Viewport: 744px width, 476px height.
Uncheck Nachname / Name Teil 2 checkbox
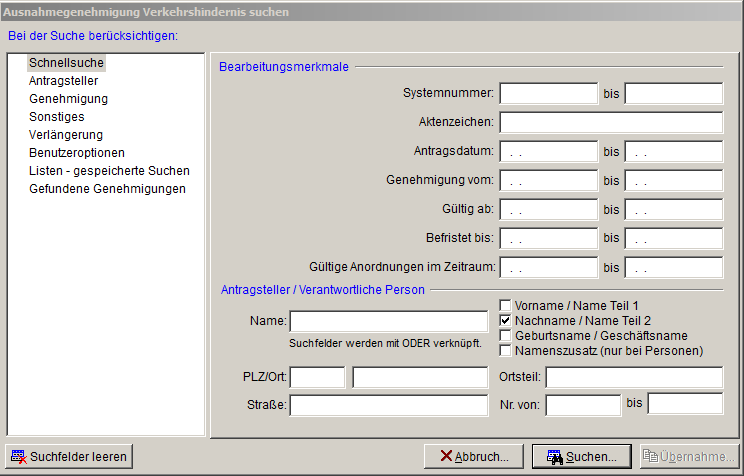coord(506,320)
